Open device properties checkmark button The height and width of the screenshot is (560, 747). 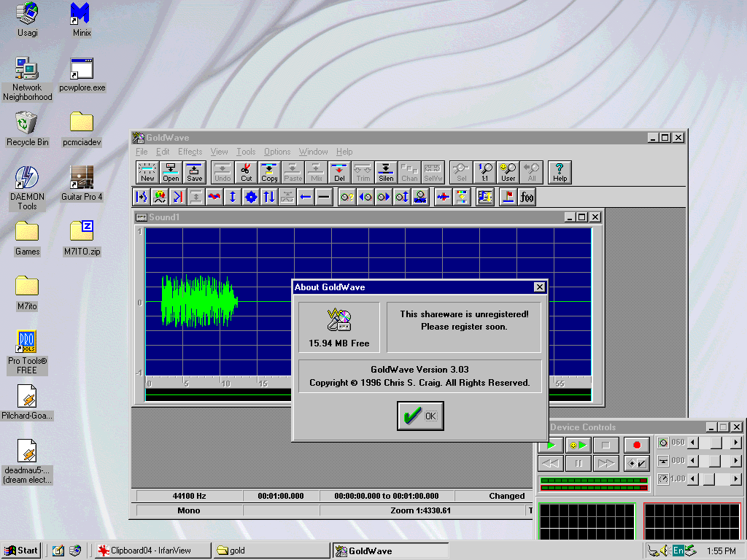point(637,463)
